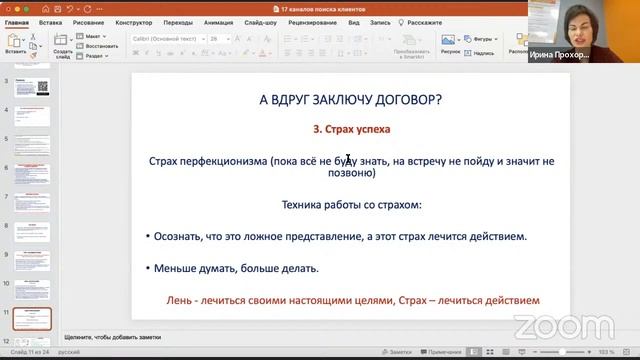This screenshot has height=360, width=640.
Task: Click the fit slide to window icon
Action: pyautogui.click(x=627, y=352)
